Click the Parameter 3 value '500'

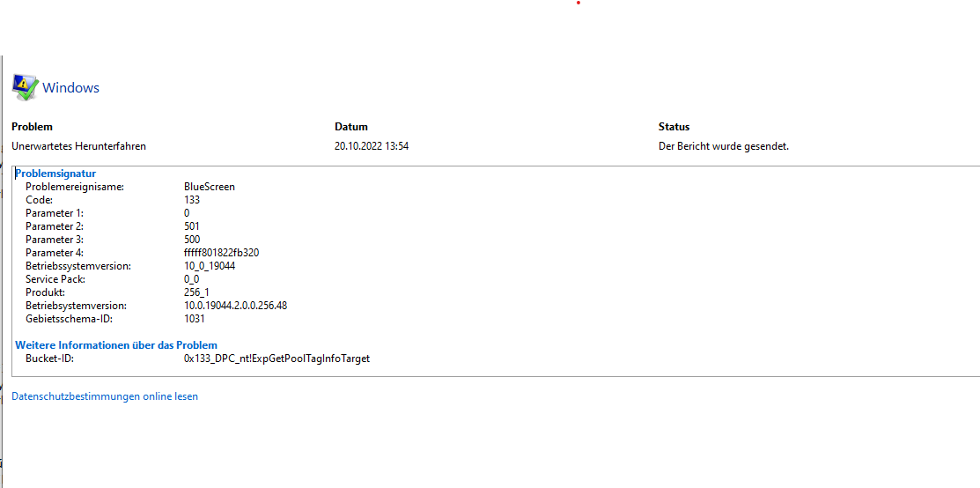click(192, 240)
